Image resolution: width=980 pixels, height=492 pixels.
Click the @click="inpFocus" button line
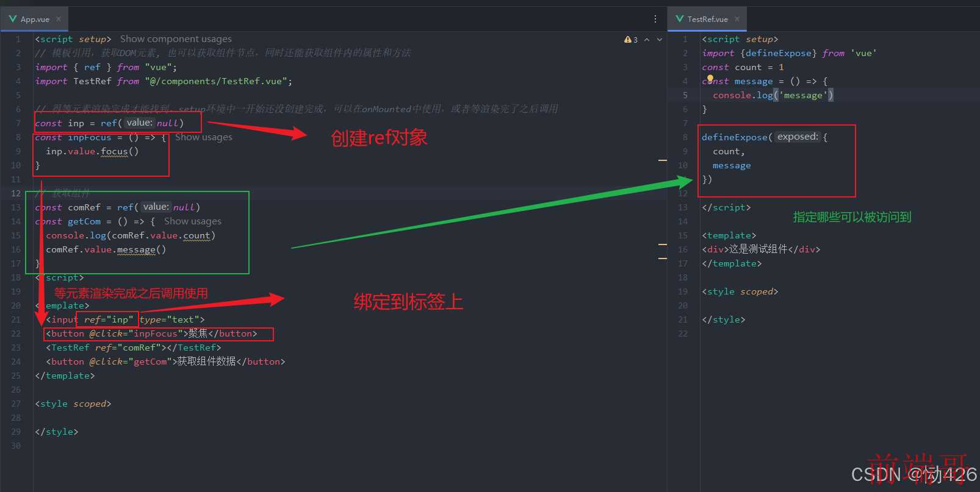151,333
